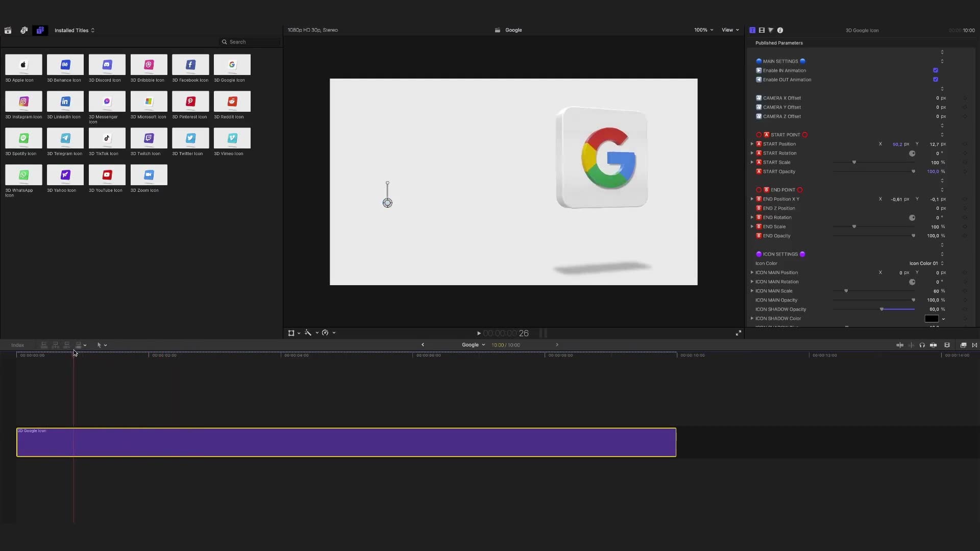Screen dimensions: 980x551
Task: Open the Effects browser icon
Action: (963, 345)
